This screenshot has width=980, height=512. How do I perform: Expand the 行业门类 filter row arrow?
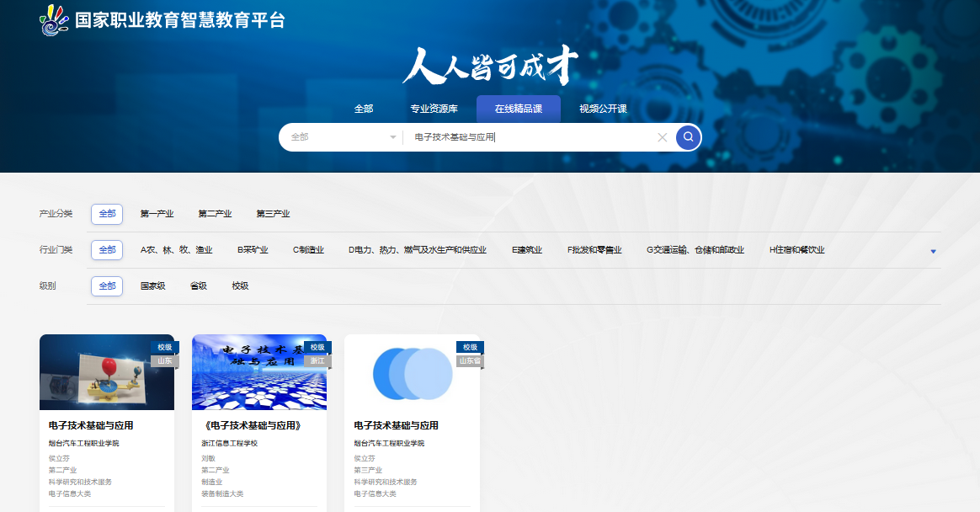point(933,251)
